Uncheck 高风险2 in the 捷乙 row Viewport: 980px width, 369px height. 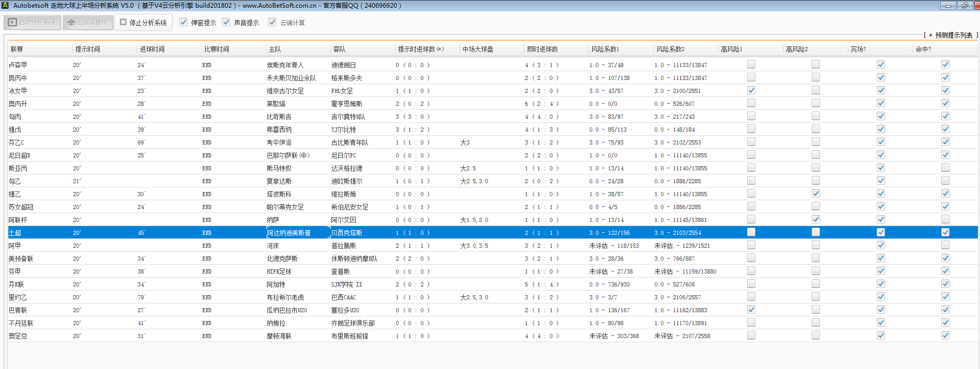click(816, 194)
